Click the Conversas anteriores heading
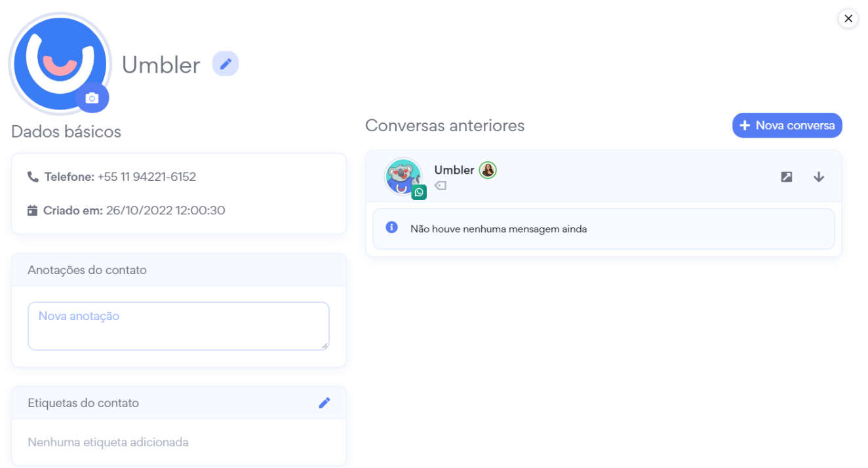Viewport: 868px width, 468px height. (445, 126)
